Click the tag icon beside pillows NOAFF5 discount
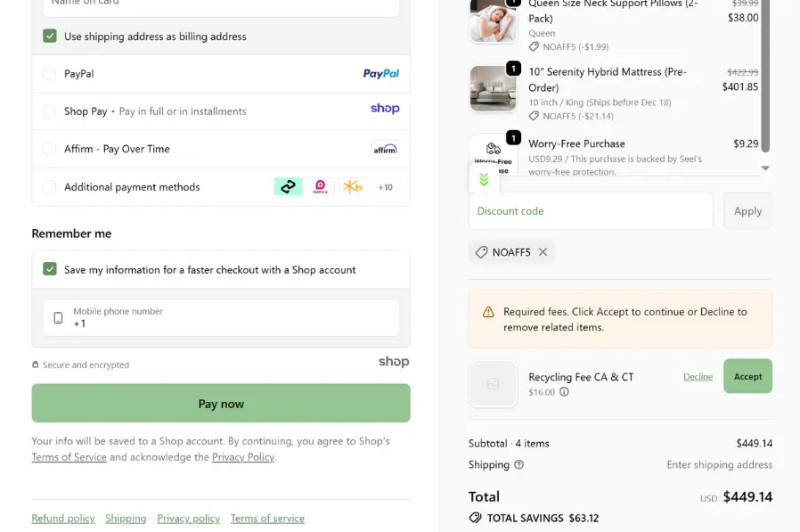 pyautogui.click(x=534, y=46)
